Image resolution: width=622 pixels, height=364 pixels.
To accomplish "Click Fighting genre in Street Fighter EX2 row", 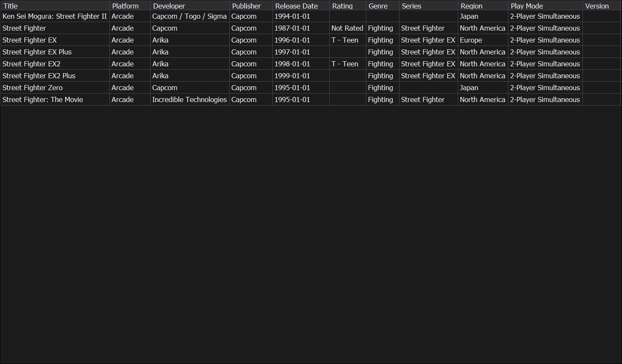I will [382, 64].
